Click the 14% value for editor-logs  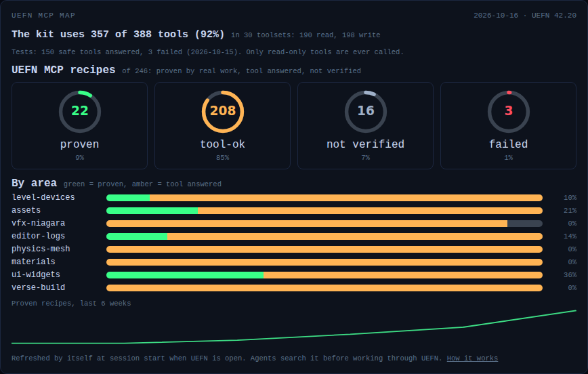pyautogui.click(x=570, y=236)
